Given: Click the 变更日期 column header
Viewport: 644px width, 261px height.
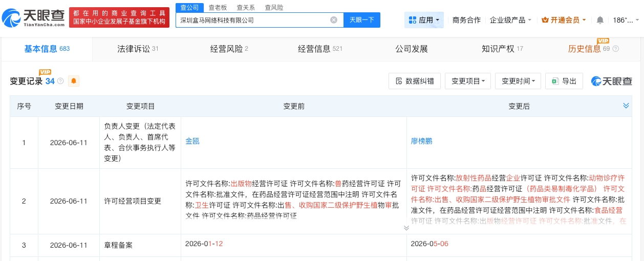Looking at the screenshot, I should click(69, 106).
